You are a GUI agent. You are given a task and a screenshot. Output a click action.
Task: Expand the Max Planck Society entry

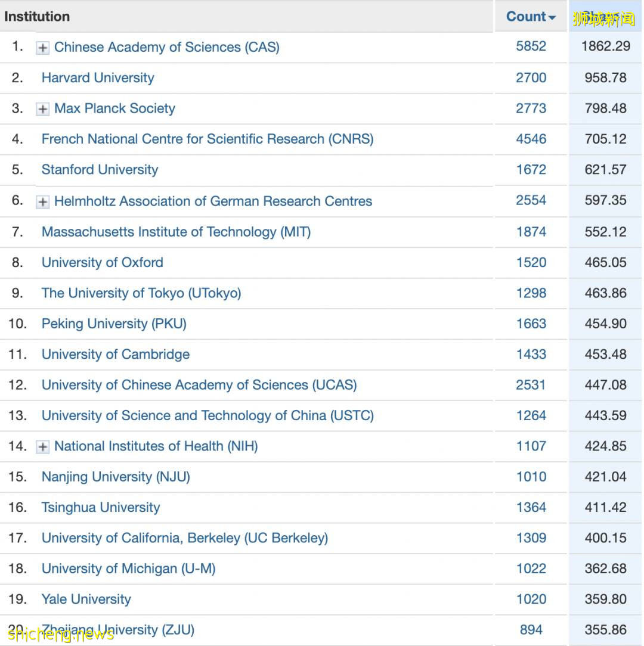(x=42, y=109)
